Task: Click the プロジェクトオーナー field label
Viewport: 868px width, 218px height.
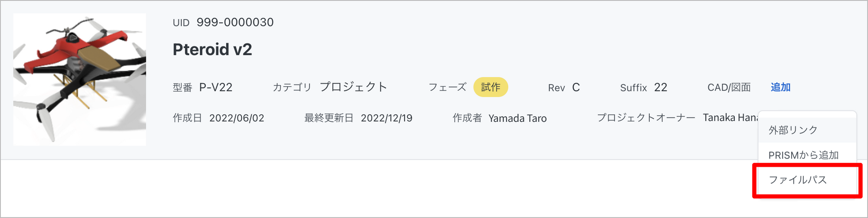Action: click(x=646, y=117)
